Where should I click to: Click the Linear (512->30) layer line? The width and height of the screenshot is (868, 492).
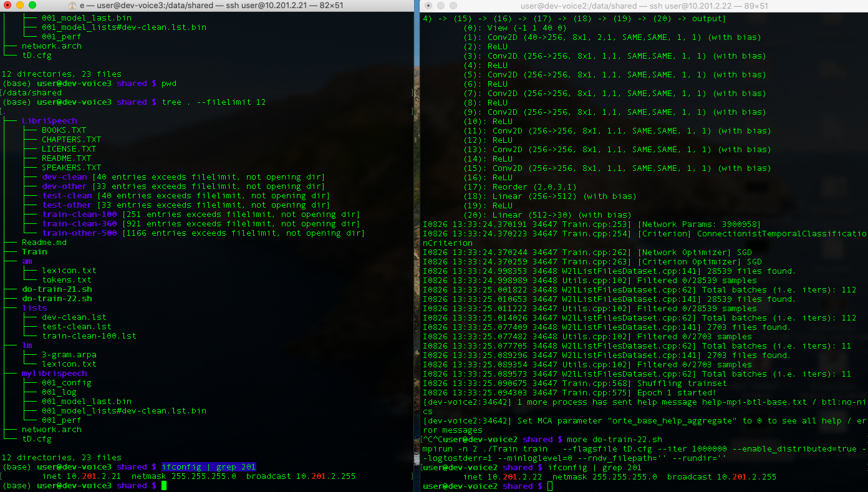pos(547,215)
